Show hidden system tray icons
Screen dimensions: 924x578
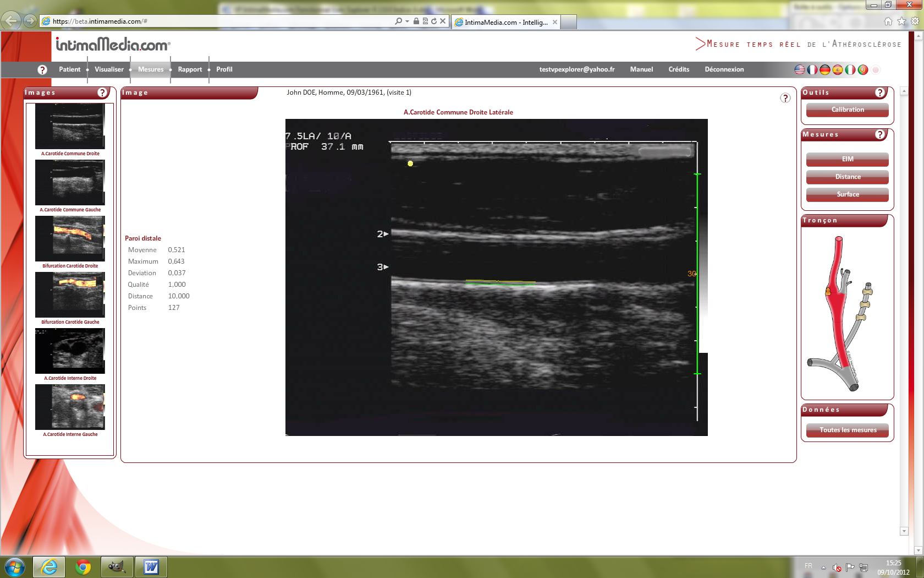point(823,568)
